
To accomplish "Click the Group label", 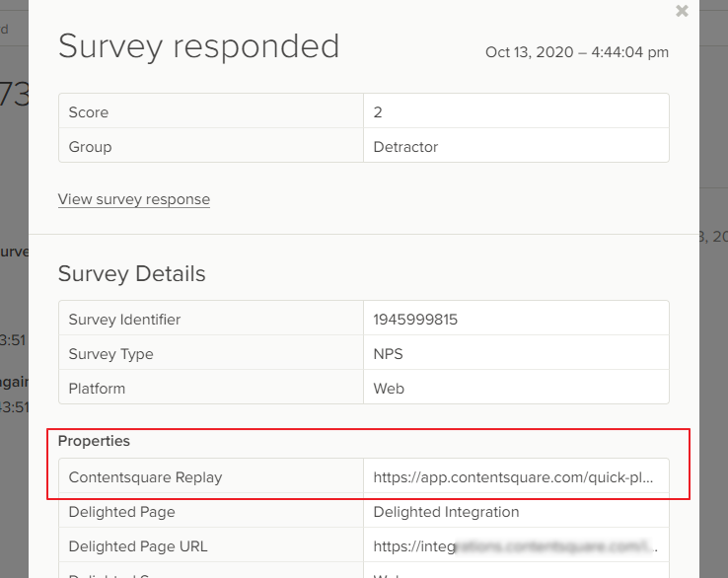I will (90, 147).
